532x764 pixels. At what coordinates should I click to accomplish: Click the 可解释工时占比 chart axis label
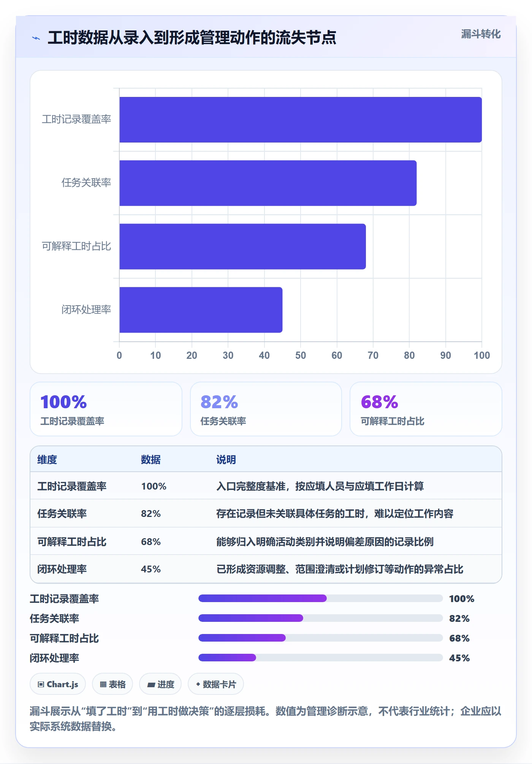coord(76,246)
